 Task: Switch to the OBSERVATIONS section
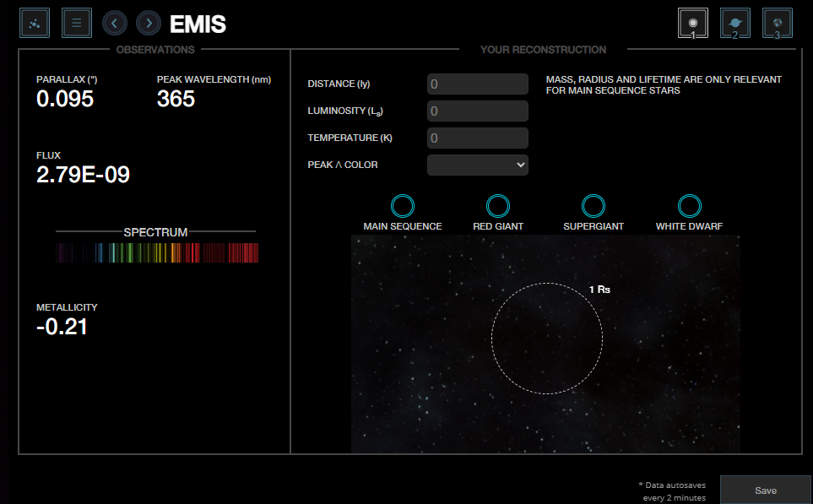tap(155, 50)
